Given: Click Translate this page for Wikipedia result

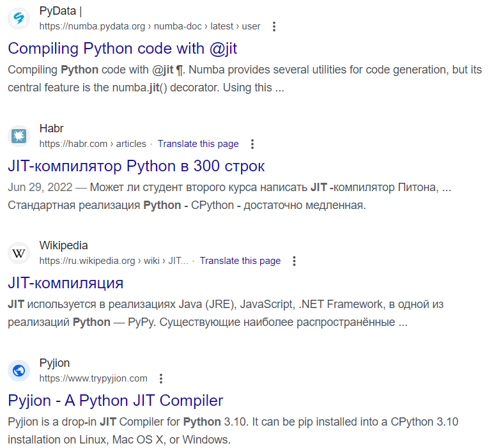Looking at the screenshot, I should [240, 261].
